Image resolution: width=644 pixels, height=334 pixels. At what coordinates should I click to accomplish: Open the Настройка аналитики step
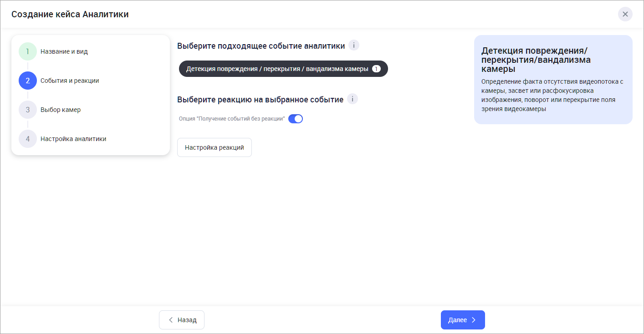coord(73,139)
